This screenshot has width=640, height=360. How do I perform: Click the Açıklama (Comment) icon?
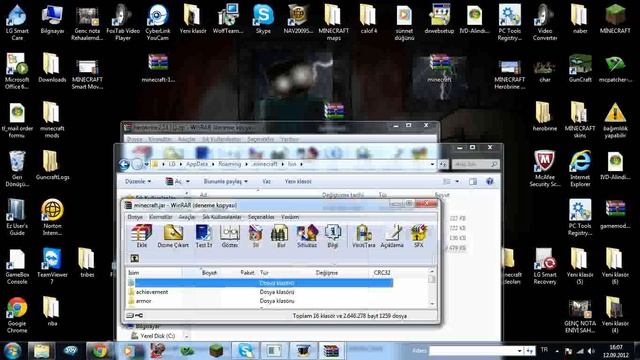pos(392,236)
